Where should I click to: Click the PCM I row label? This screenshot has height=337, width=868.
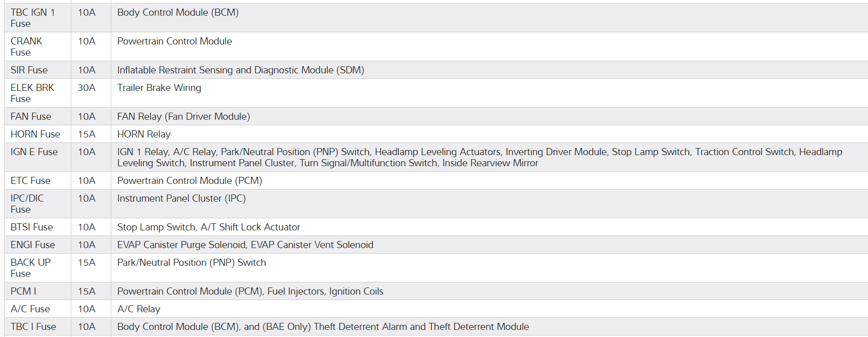[x=23, y=292]
